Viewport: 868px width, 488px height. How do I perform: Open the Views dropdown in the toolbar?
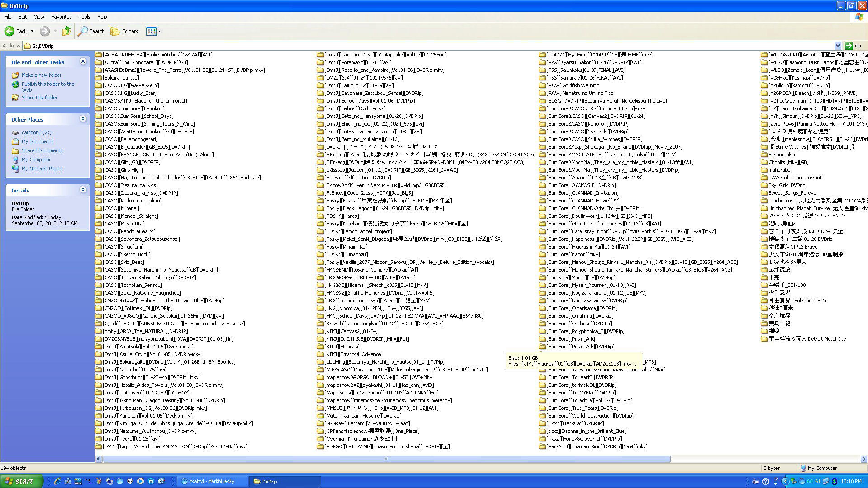click(154, 31)
